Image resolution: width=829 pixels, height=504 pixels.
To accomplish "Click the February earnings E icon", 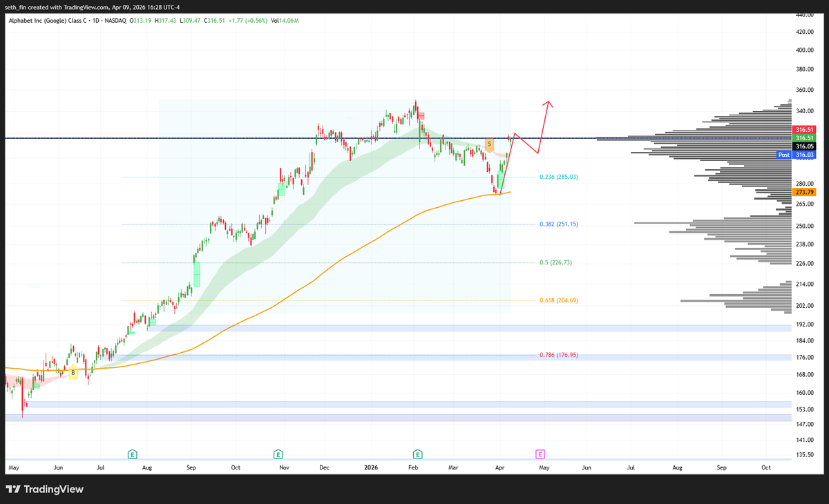I will [x=418, y=454].
